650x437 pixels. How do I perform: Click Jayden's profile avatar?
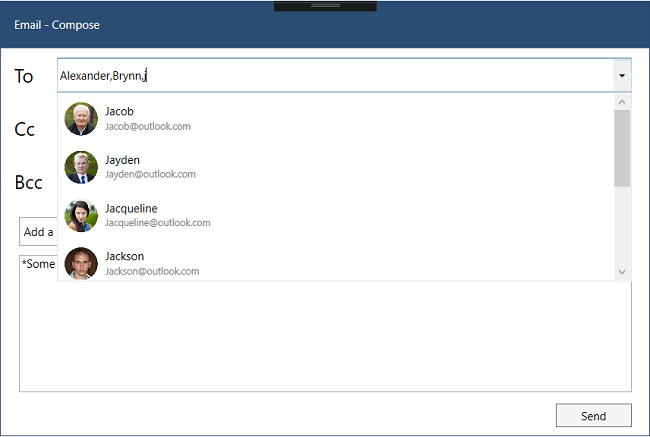(81, 167)
